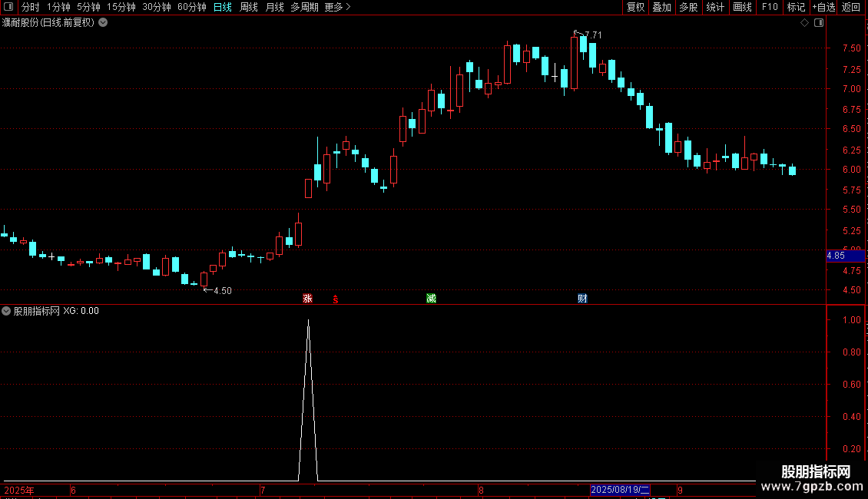Screen dimensions: 868x499
Task: Click the 2025/08/19 date label
Action: pos(619,490)
